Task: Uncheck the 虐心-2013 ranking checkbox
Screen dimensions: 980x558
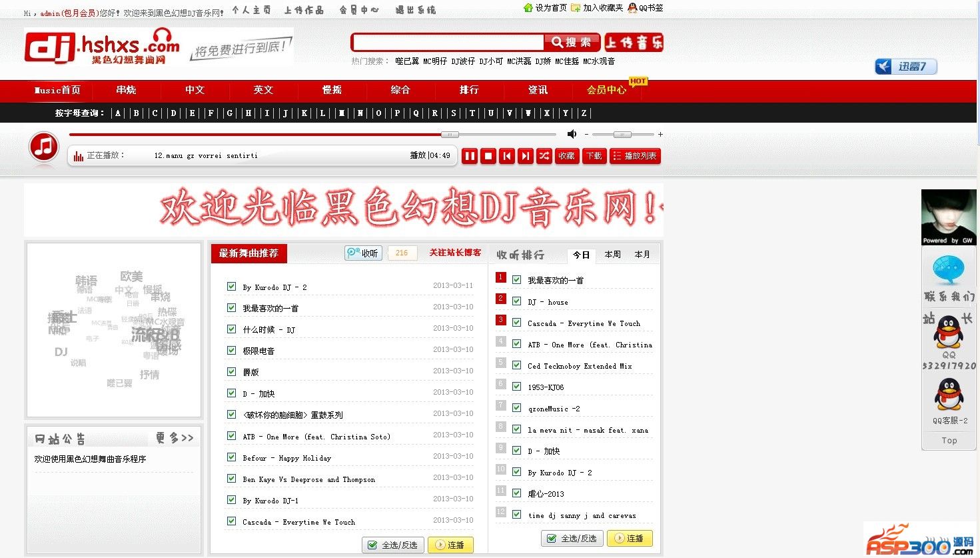Action: tap(516, 493)
